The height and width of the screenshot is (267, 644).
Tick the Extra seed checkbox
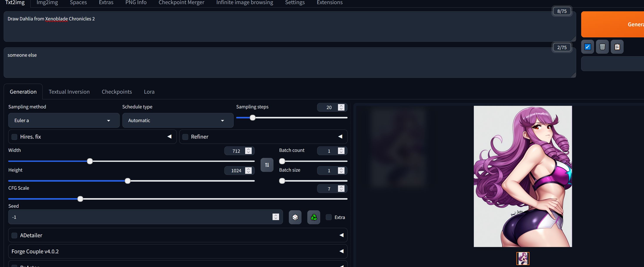coord(329,217)
